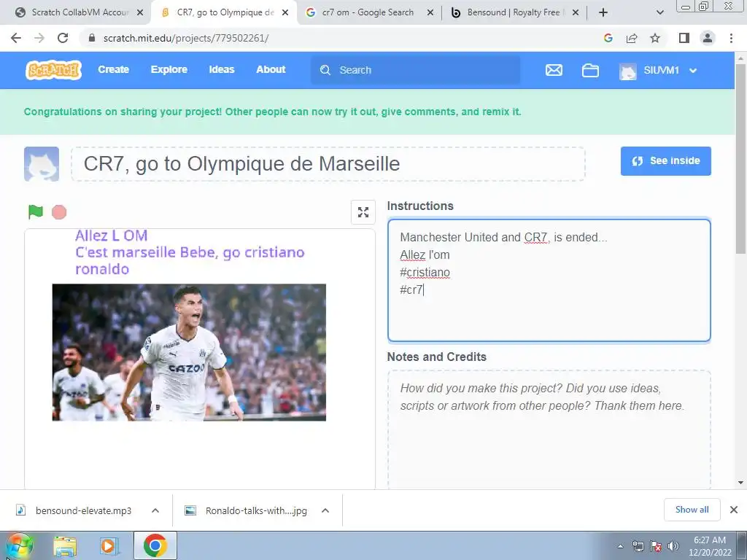Click the network tray icon
Screen dimensions: 747x560
638,546
